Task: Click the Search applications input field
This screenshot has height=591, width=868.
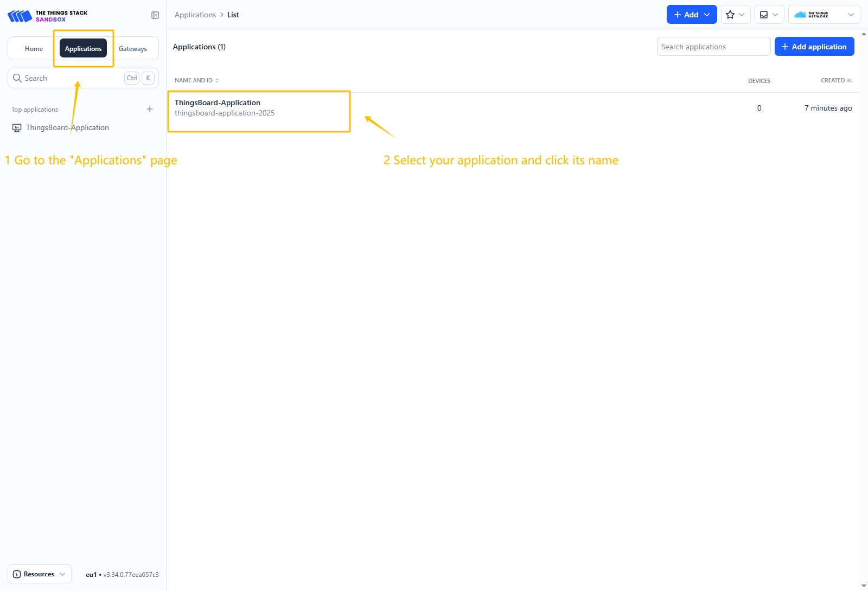Action: [x=713, y=47]
